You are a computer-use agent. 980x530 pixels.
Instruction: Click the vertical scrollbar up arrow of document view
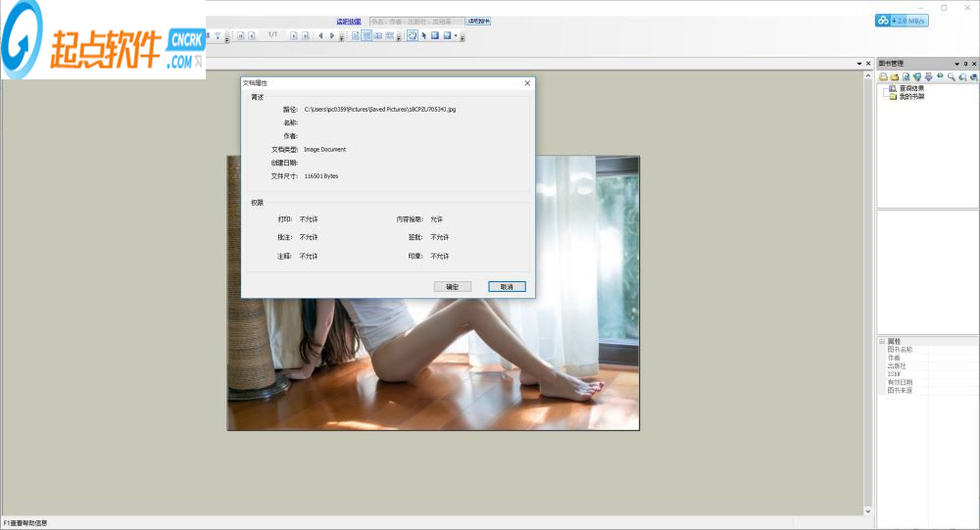[x=866, y=74]
